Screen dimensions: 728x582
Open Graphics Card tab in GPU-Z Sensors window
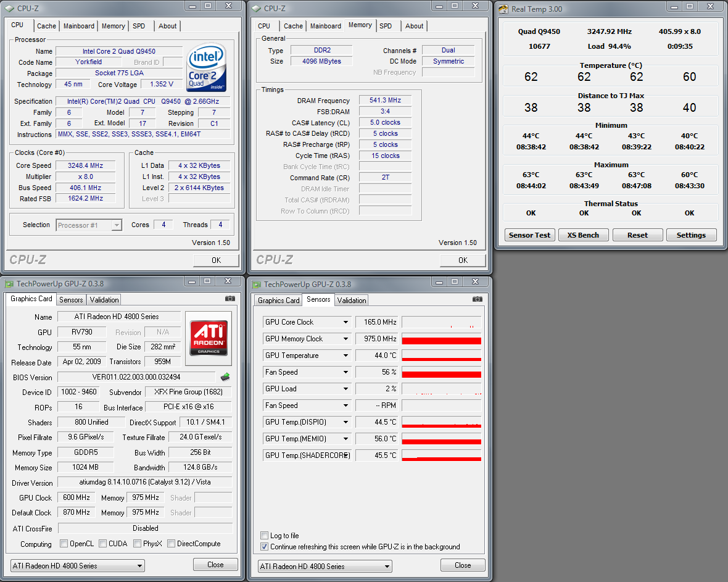click(279, 301)
